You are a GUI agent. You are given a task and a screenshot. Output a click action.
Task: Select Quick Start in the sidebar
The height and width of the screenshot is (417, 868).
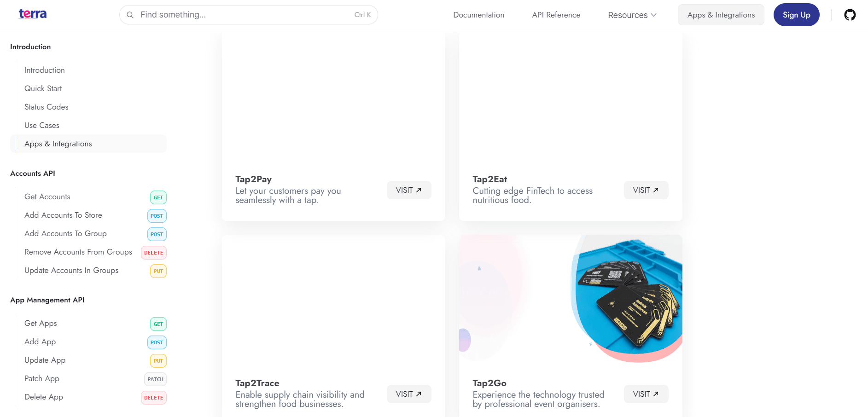tap(43, 88)
